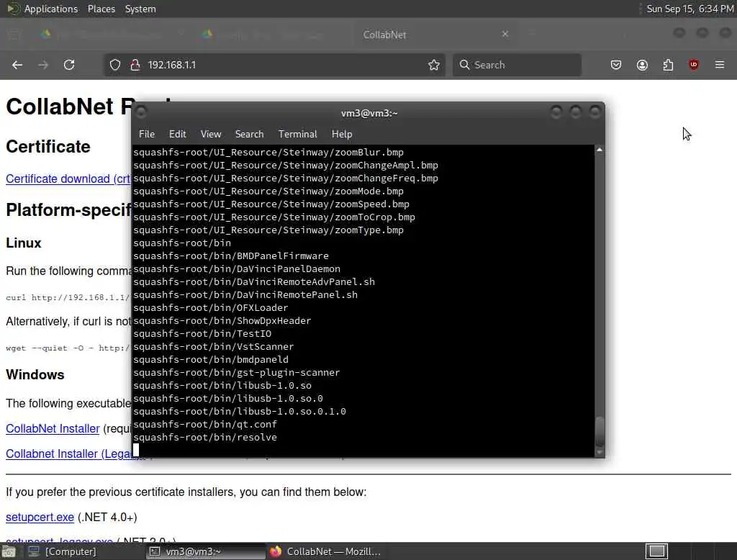Click the Certificate download link
The height and width of the screenshot is (560, 737).
pos(68,179)
